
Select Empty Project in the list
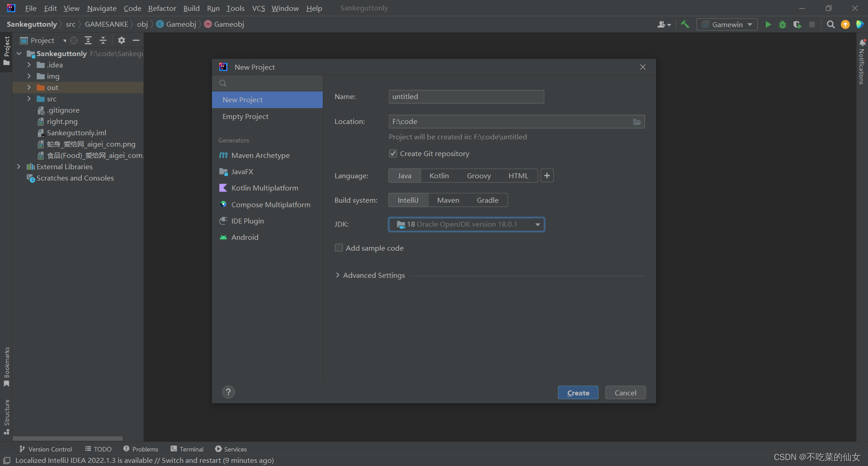267,116
